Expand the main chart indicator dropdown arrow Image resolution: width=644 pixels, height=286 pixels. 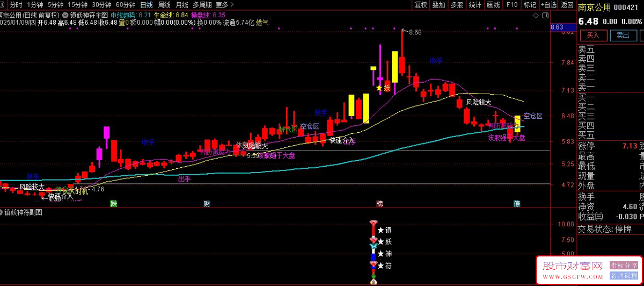[x=65, y=15]
